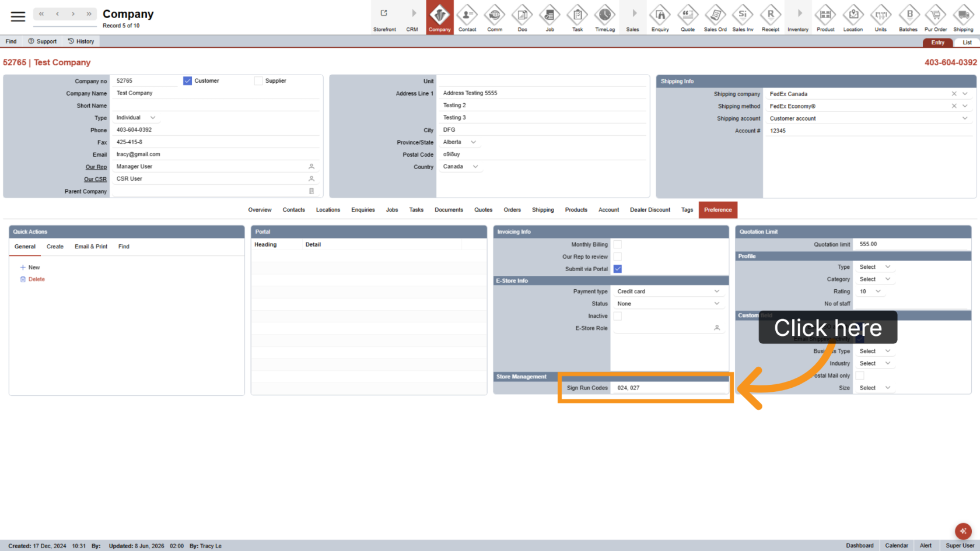Open the Overview tab
Viewport: 980px width, 551px height.
pos(260,210)
